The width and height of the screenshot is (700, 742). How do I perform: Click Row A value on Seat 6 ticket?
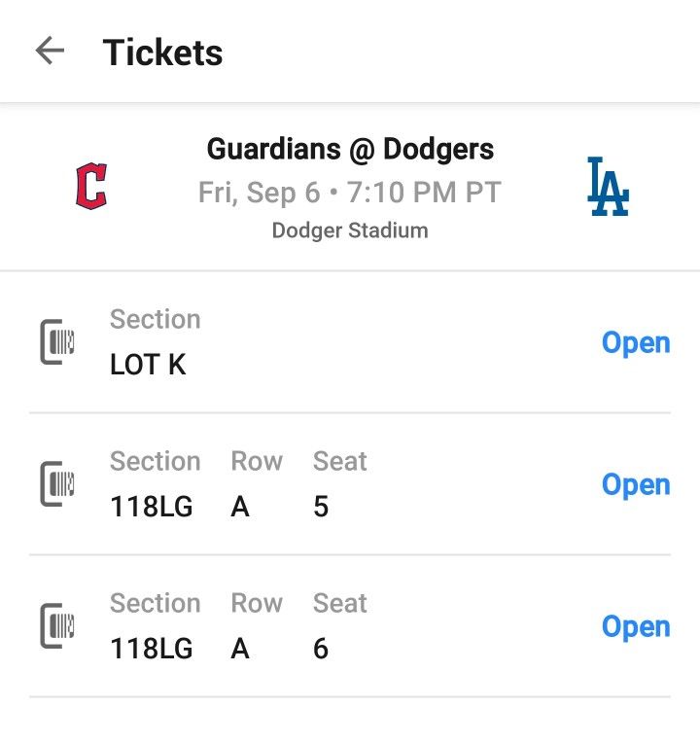coord(240,649)
